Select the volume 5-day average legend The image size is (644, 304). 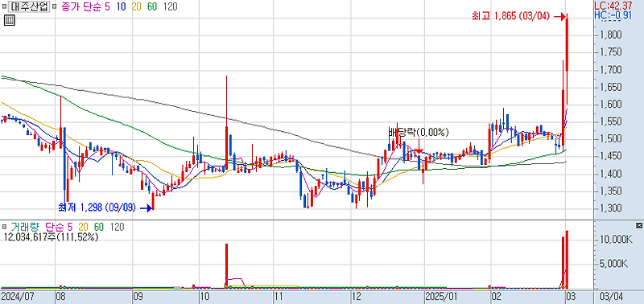click(69, 227)
